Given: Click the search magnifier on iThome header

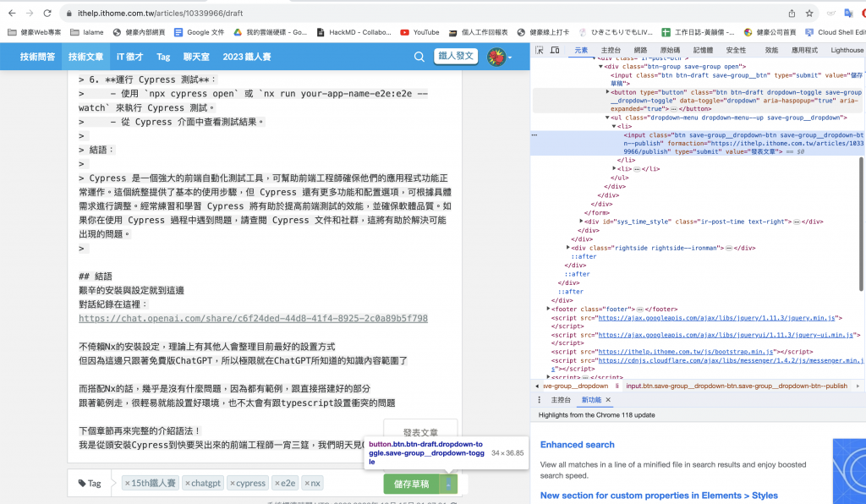Looking at the screenshot, I should [419, 57].
